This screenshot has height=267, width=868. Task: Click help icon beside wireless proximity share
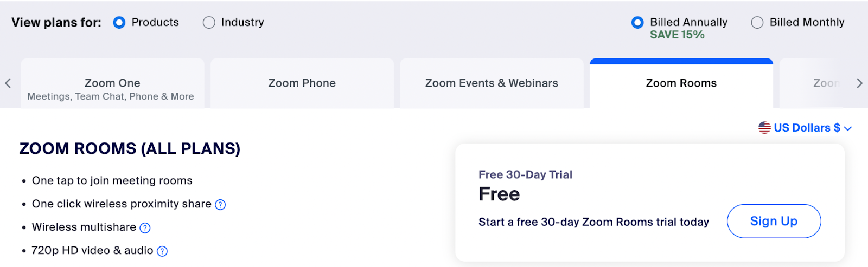coord(220,205)
